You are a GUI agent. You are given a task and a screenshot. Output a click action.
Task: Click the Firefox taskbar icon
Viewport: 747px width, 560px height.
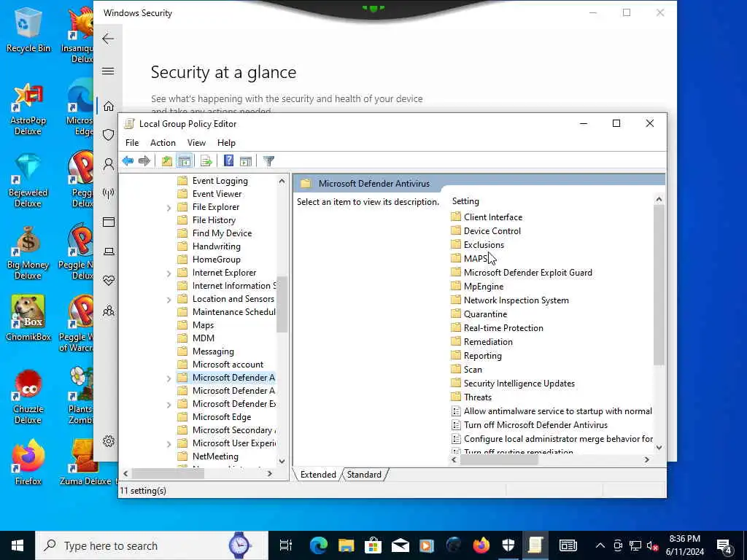(481, 545)
